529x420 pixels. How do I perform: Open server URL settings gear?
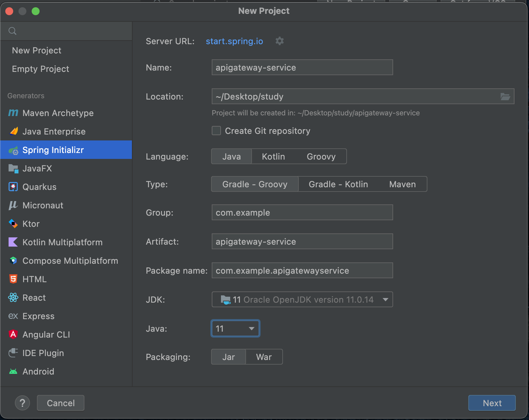[x=280, y=41]
